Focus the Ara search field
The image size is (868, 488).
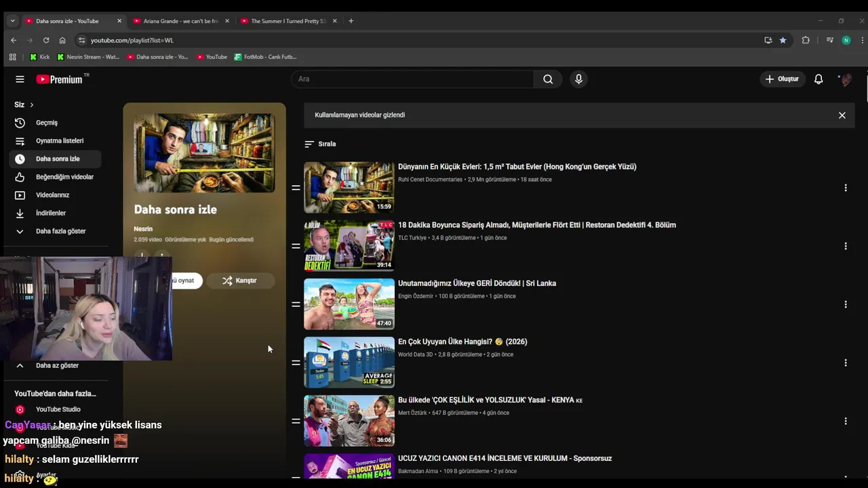[x=412, y=79]
